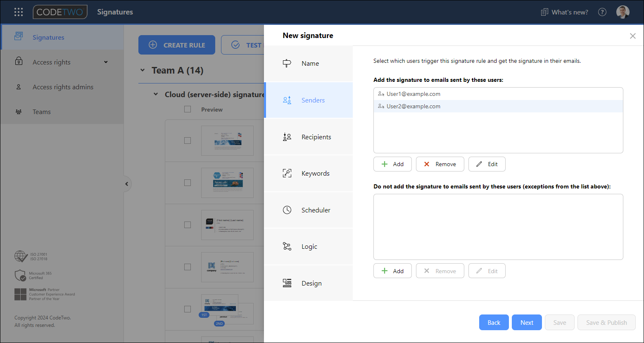The width and height of the screenshot is (644, 343).
Task: Click the Keywords step icon
Action: 287,173
